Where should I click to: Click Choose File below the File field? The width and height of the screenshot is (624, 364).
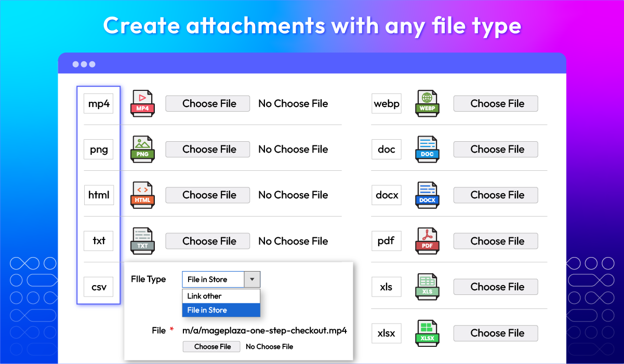click(x=211, y=346)
